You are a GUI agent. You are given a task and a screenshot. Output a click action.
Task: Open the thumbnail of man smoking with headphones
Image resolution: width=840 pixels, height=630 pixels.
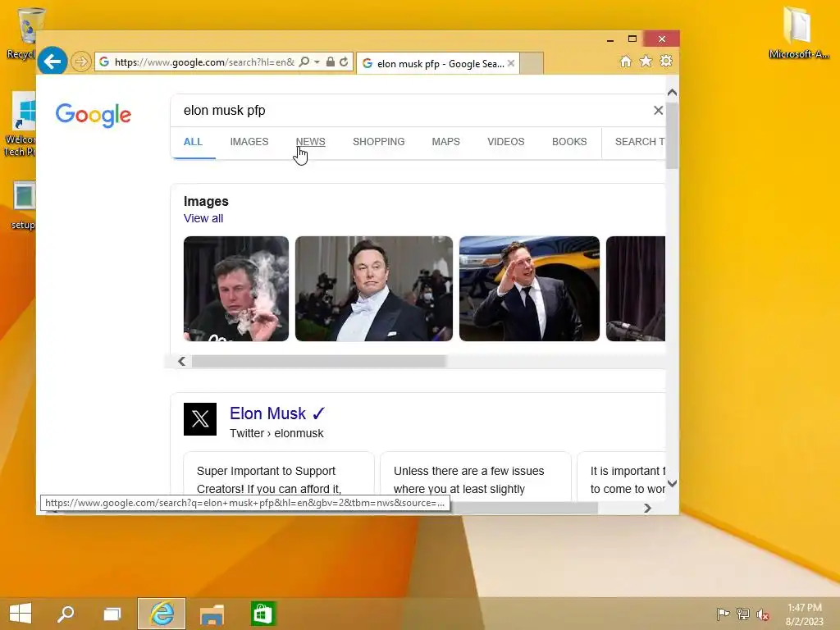[235, 289]
